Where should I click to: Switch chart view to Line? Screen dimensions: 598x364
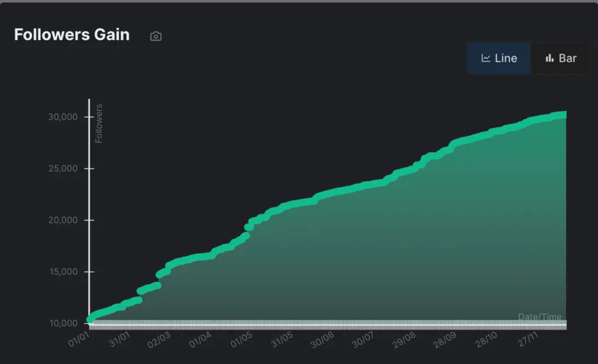click(499, 58)
